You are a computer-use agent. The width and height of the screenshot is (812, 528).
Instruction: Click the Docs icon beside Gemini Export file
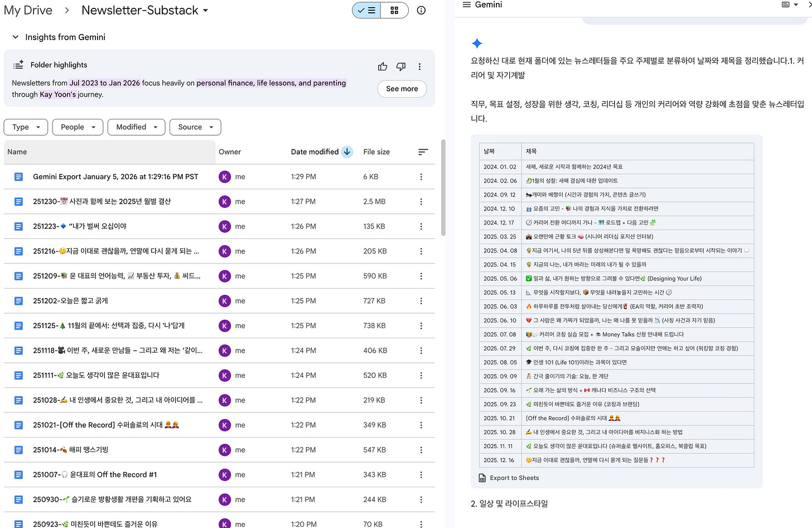coord(18,176)
